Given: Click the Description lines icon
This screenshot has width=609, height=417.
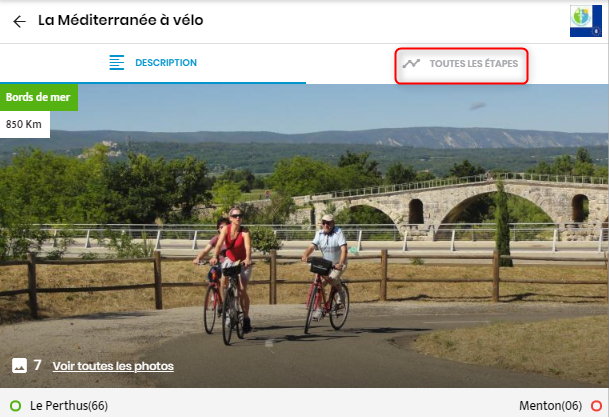Looking at the screenshot, I should [117, 63].
